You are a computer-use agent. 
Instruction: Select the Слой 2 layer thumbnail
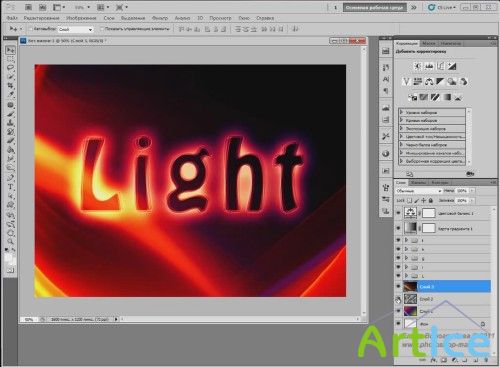(410, 299)
